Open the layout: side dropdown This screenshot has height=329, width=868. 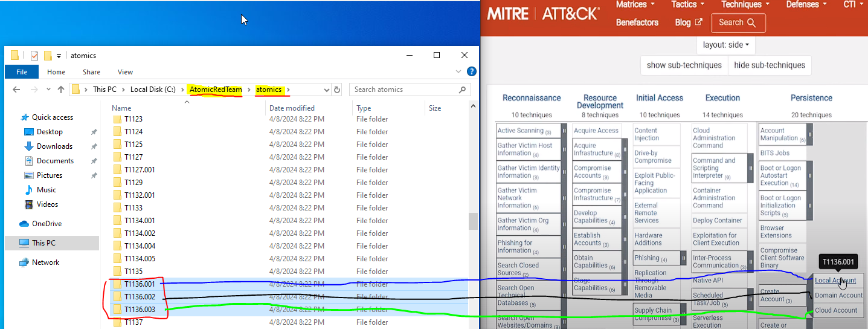725,45
